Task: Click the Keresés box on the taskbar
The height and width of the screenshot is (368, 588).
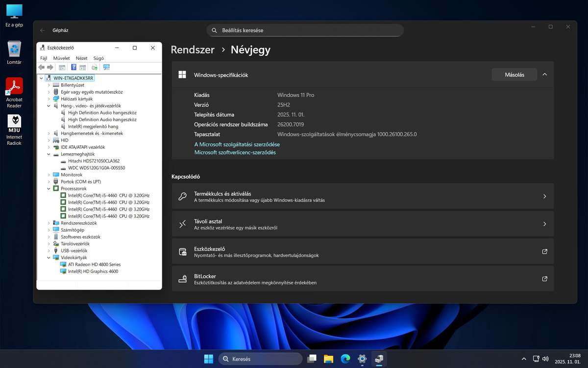Action: click(x=260, y=359)
